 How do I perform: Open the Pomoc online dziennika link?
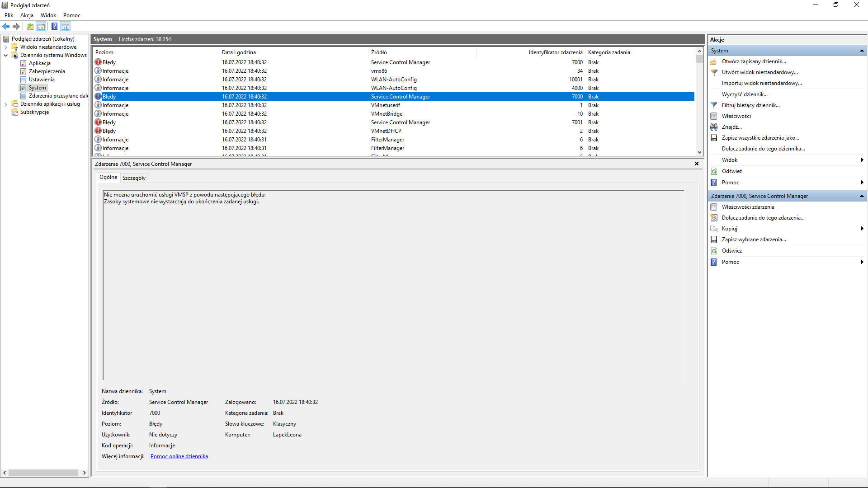pyautogui.click(x=179, y=456)
